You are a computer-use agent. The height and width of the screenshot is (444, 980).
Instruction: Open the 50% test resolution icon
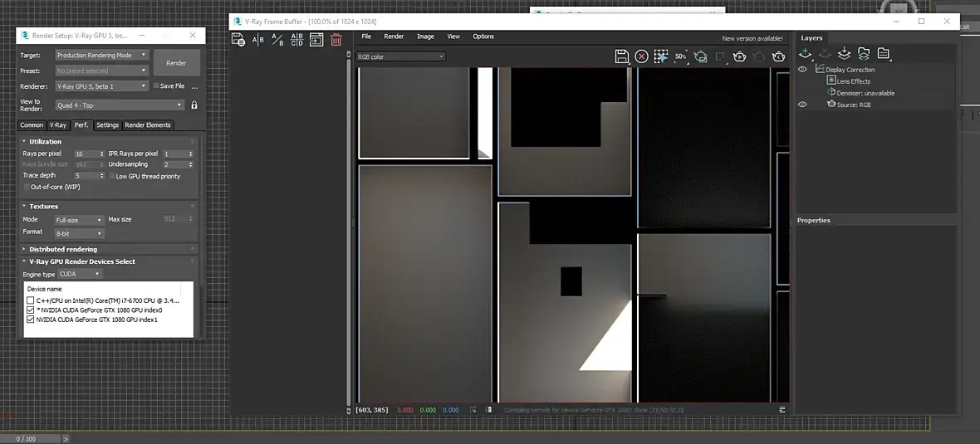pyautogui.click(x=681, y=56)
